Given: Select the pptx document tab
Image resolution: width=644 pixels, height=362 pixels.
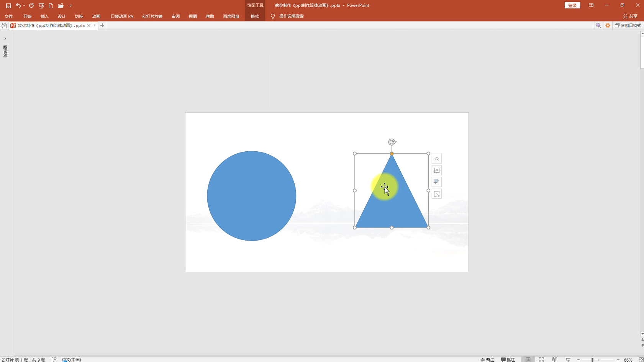Looking at the screenshot, I should (x=51, y=25).
